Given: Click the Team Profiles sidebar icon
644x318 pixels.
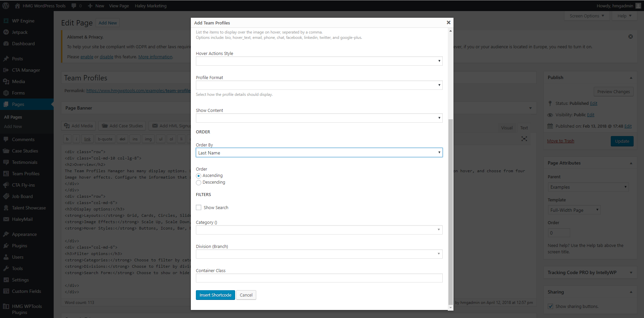Looking at the screenshot, I should 6,174.
